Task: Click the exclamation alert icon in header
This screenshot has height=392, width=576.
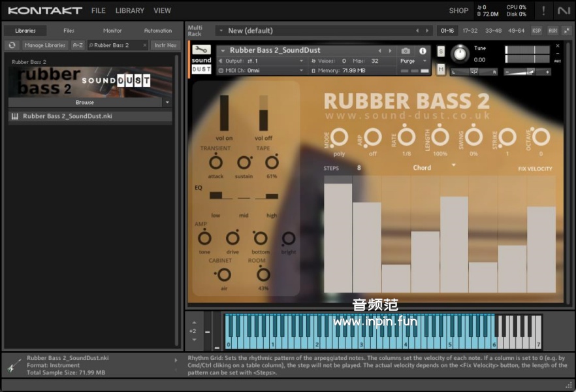Action: point(543,10)
